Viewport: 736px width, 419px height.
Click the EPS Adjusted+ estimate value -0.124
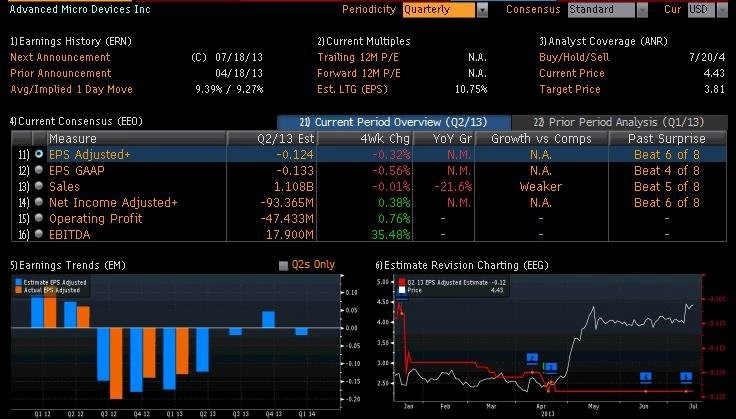295,154
